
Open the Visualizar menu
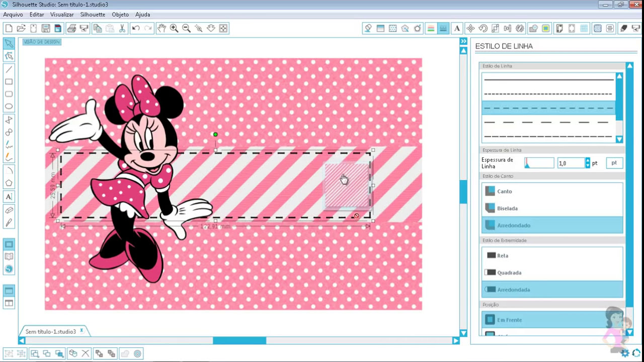[62, 15]
